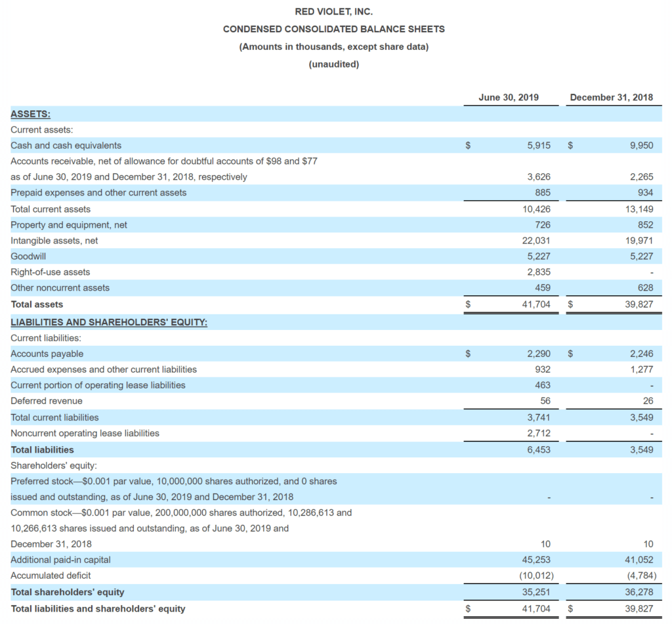The image size is (672, 624).
Task: Select property value 726
Action: pyautogui.click(x=543, y=225)
